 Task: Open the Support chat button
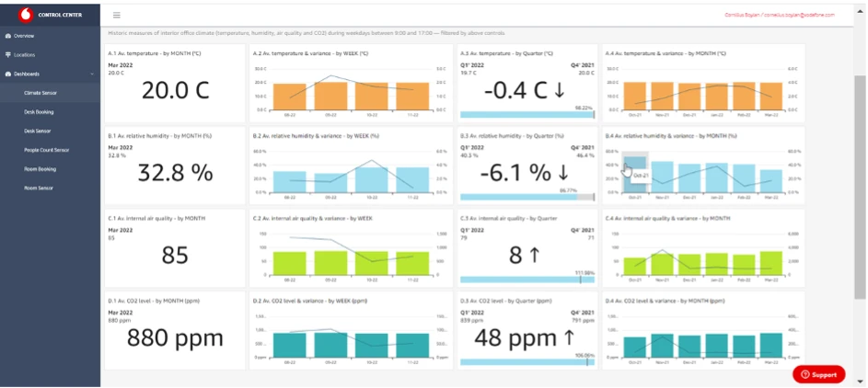818,374
